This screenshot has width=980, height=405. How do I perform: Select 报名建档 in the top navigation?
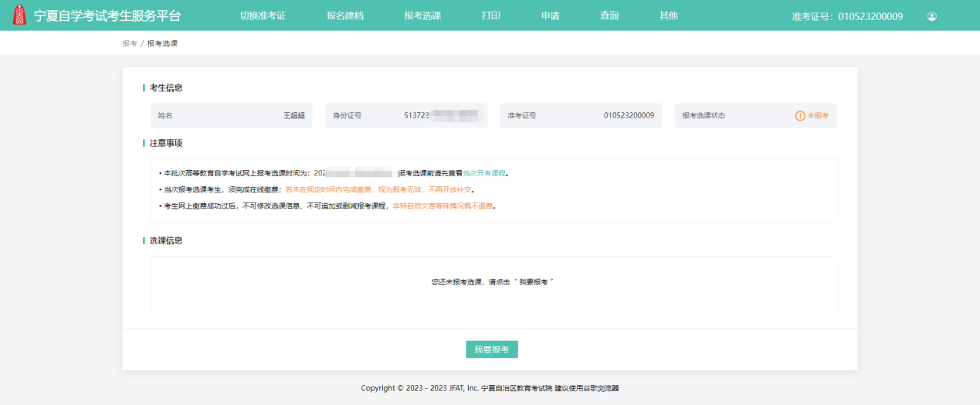(x=345, y=15)
